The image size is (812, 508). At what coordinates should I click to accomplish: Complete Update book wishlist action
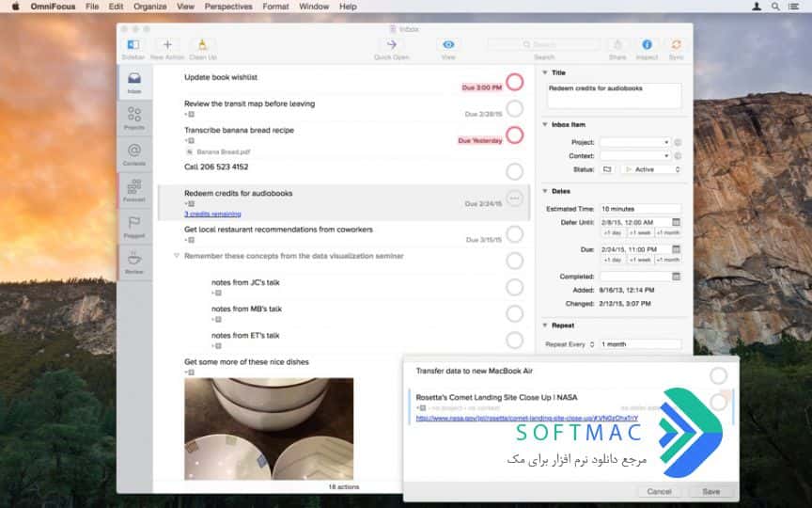(x=515, y=82)
